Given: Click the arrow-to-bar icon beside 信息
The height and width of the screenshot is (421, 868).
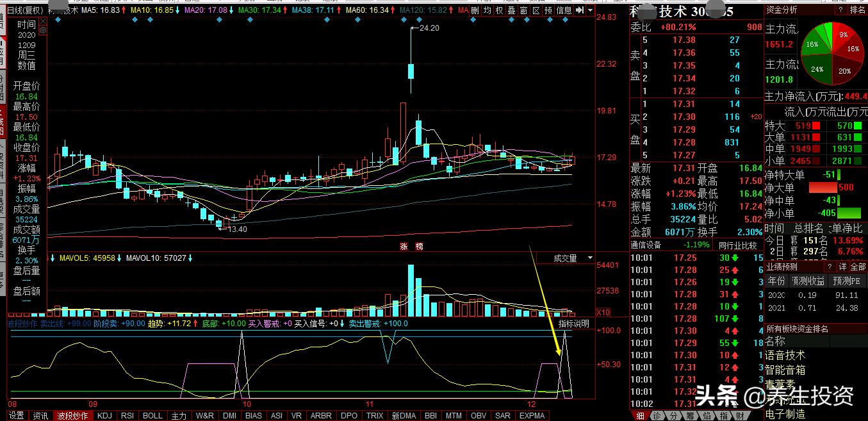Looking at the screenshot, I should (x=580, y=10).
